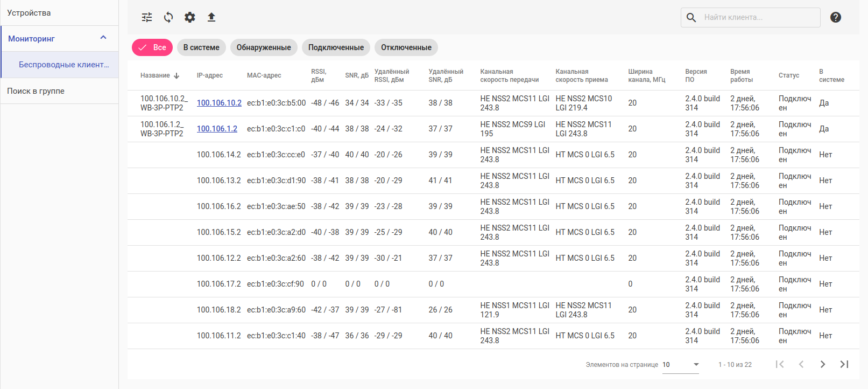The image size is (868, 389).
Task: Toggle the 'Все' filter chip
Action: pos(152,47)
